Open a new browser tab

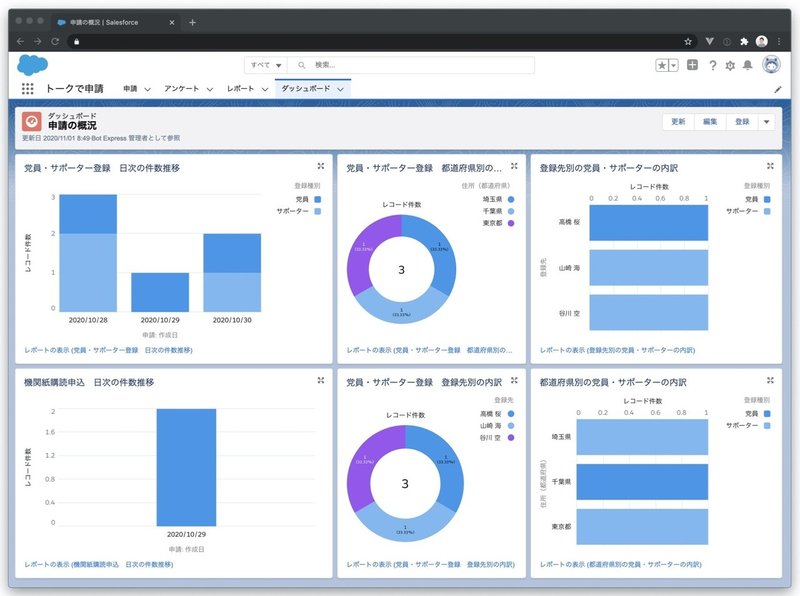tap(192, 22)
